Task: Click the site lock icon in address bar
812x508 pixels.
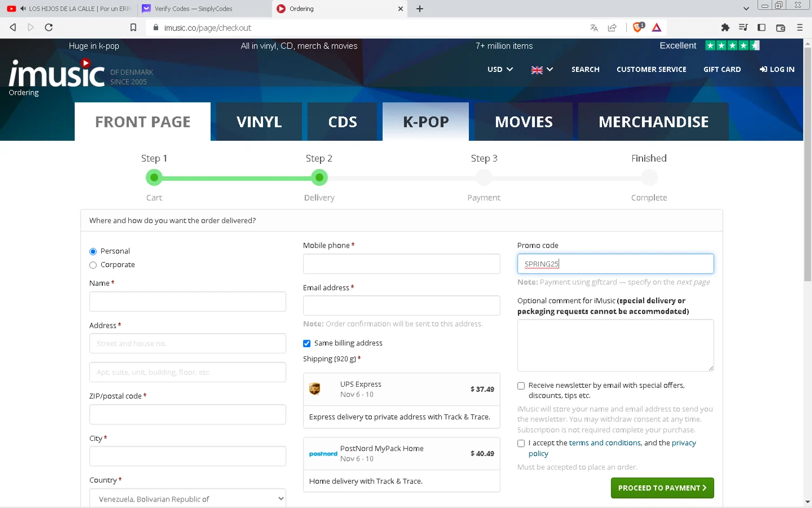Action: (156, 28)
